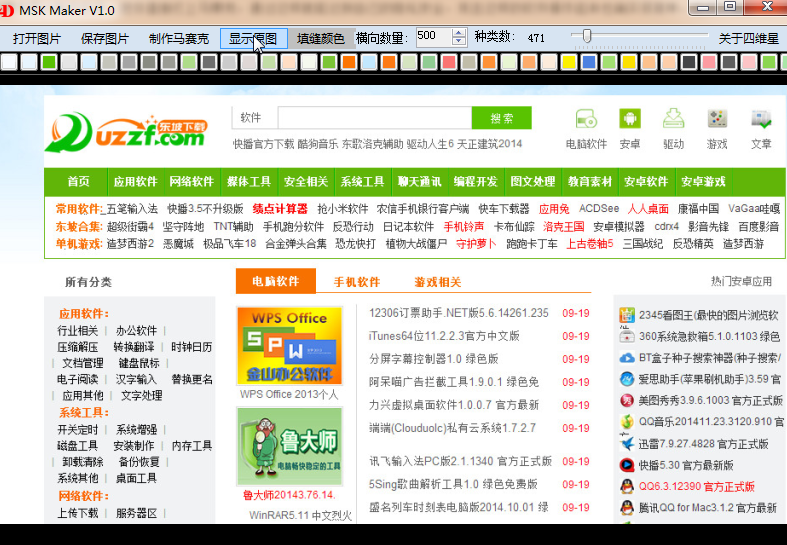Click the 文章 article icon
This screenshot has height=545, width=787.
click(x=761, y=119)
